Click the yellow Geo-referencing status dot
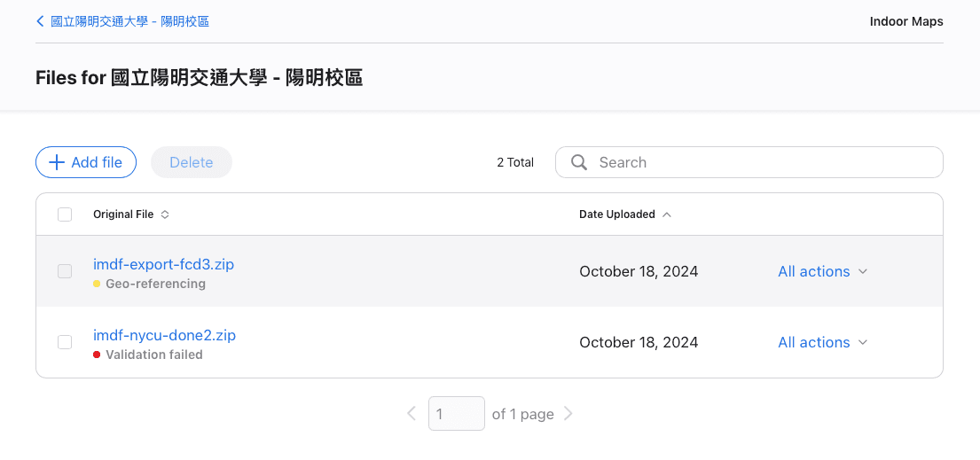The height and width of the screenshot is (460, 980). tap(97, 285)
